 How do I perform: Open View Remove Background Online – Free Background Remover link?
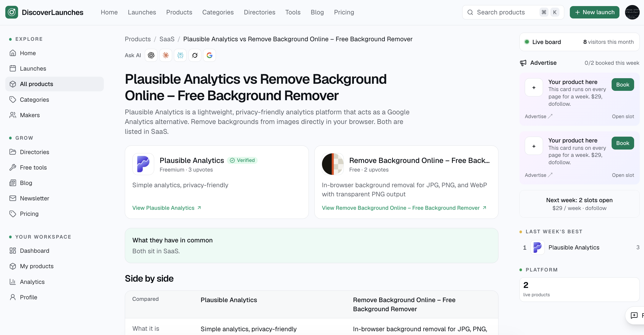point(404,208)
